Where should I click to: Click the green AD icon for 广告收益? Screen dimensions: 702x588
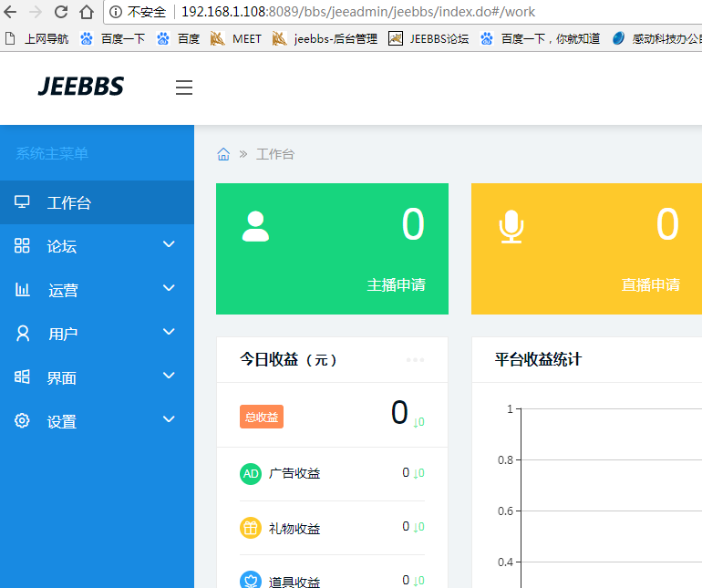[251, 473]
